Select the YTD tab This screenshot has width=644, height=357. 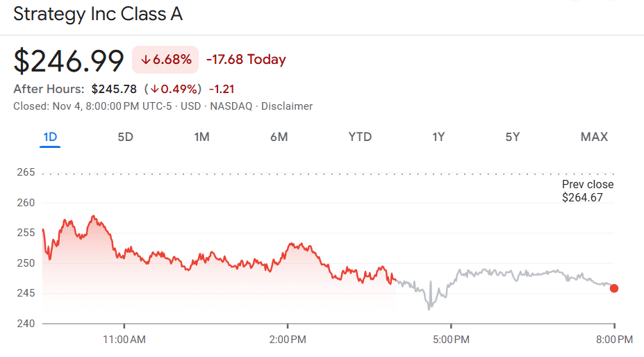(x=360, y=137)
